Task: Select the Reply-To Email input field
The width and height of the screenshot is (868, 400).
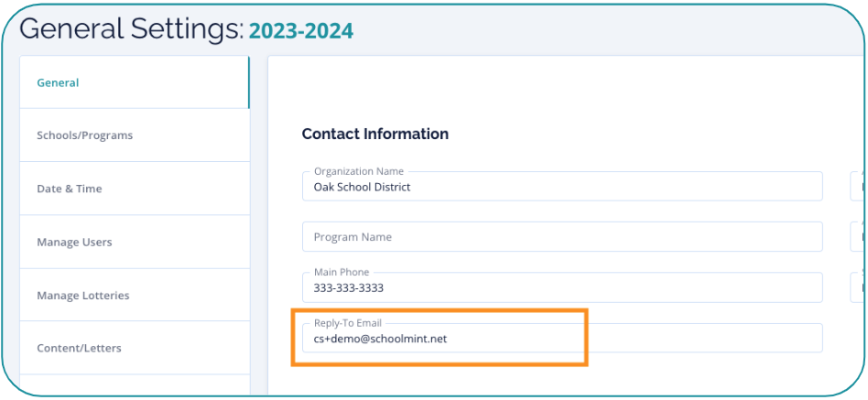Action: pos(561,340)
